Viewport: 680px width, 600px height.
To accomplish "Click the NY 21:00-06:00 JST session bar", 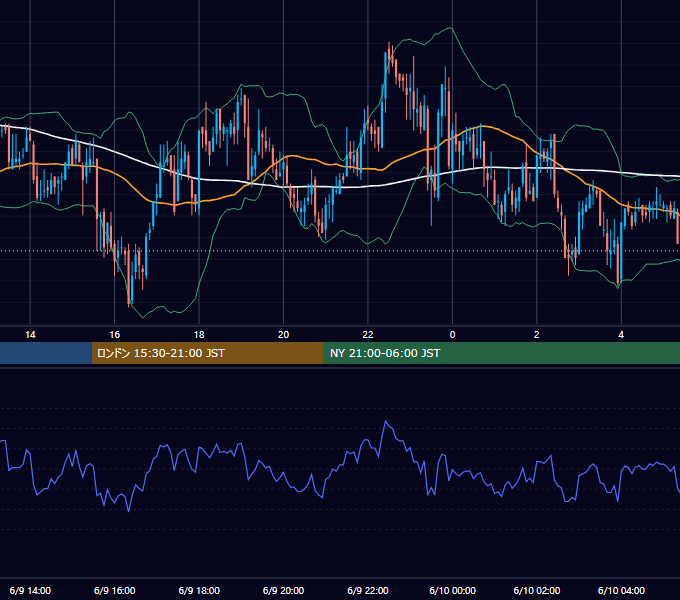I will [502, 353].
